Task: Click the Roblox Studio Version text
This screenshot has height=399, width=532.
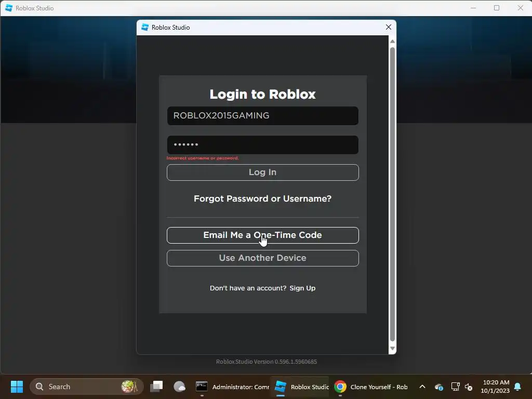Action: 267,362
